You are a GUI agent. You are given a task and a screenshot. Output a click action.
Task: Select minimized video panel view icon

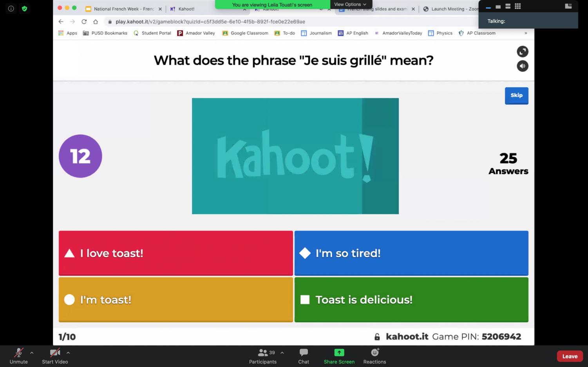point(488,7)
